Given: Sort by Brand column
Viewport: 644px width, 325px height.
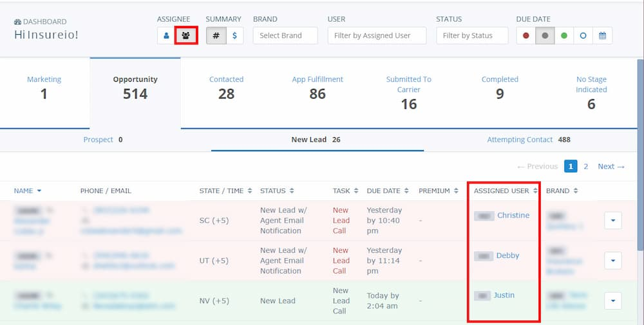Looking at the screenshot, I should pyautogui.click(x=562, y=190).
